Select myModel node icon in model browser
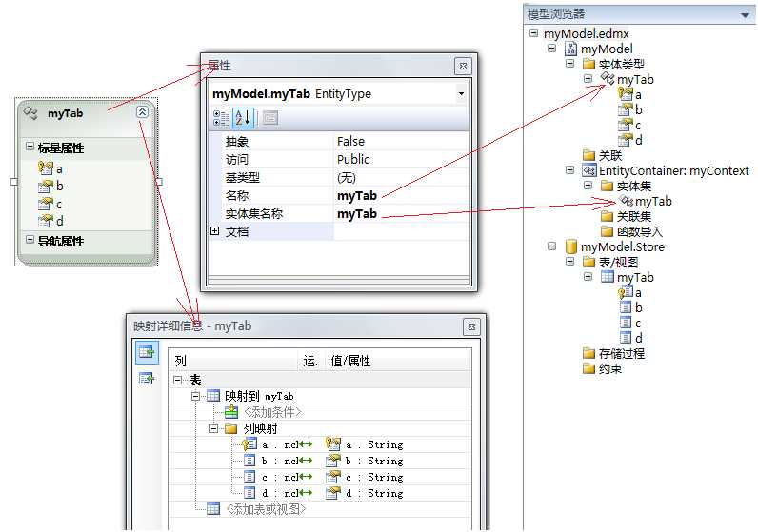Image resolution: width=758 pixels, height=532 pixels. [571, 49]
